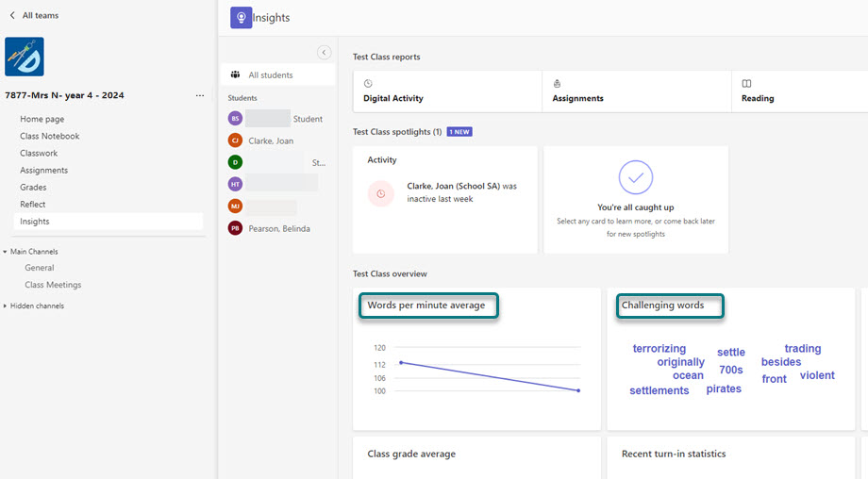Click the red inactivity clock icon

pos(381,193)
